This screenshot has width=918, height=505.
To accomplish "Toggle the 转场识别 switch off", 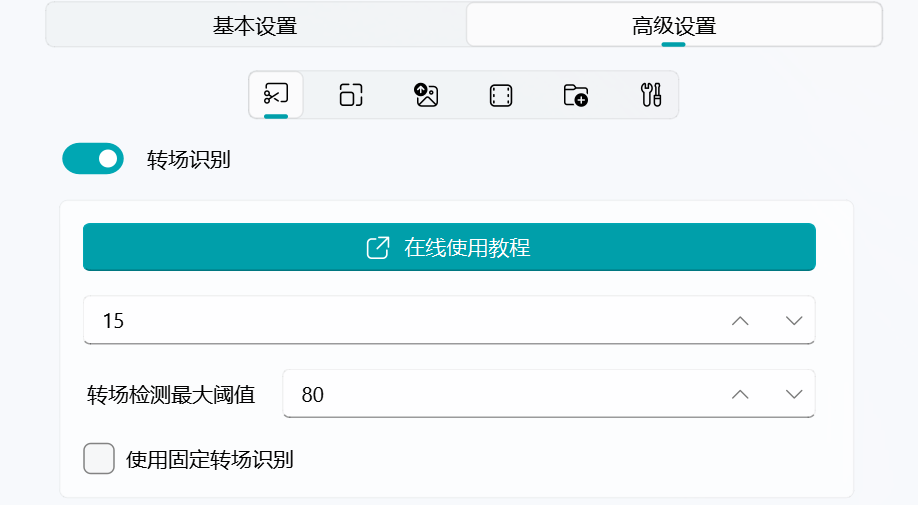I will 93,159.
